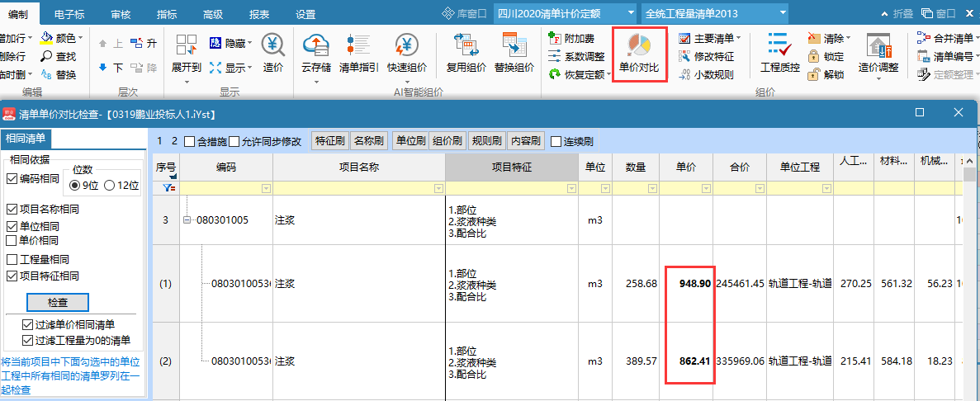This screenshot has height=401, width=980.
Task: Toggle the 编码相同 checkbox
Action: pos(12,179)
